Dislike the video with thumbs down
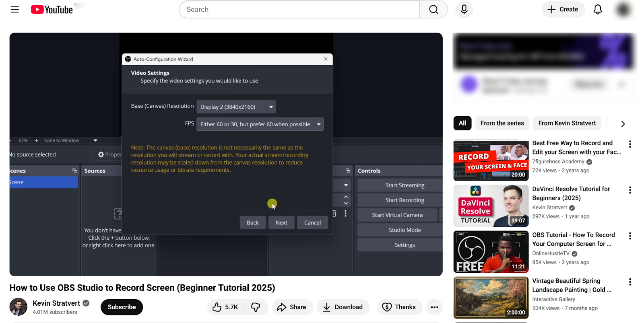This screenshot has width=644, height=323. click(256, 307)
